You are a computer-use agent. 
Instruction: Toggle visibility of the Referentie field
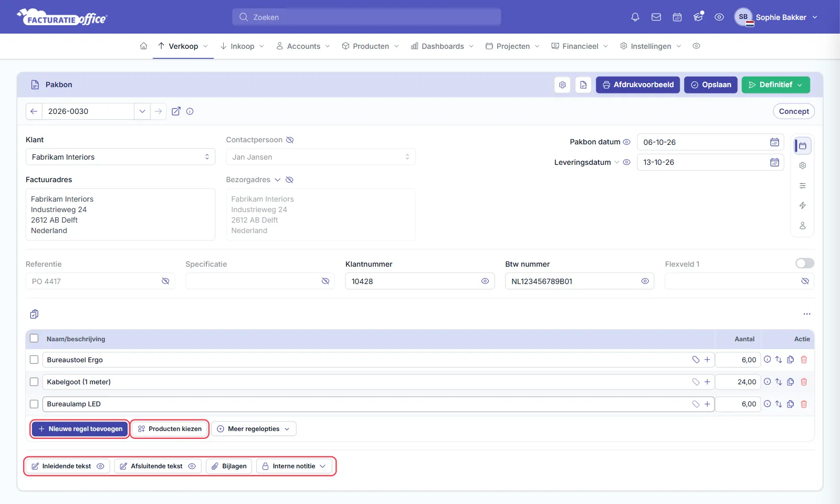point(165,281)
